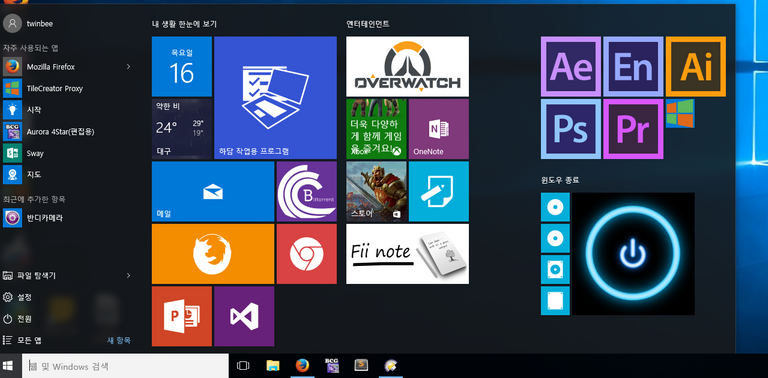Launch the orange Firefox tile

[213, 254]
